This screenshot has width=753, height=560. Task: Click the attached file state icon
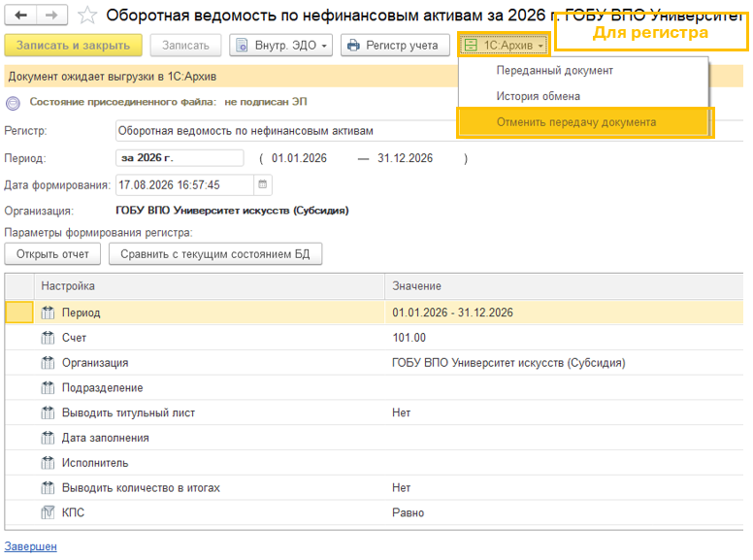(x=13, y=103)
